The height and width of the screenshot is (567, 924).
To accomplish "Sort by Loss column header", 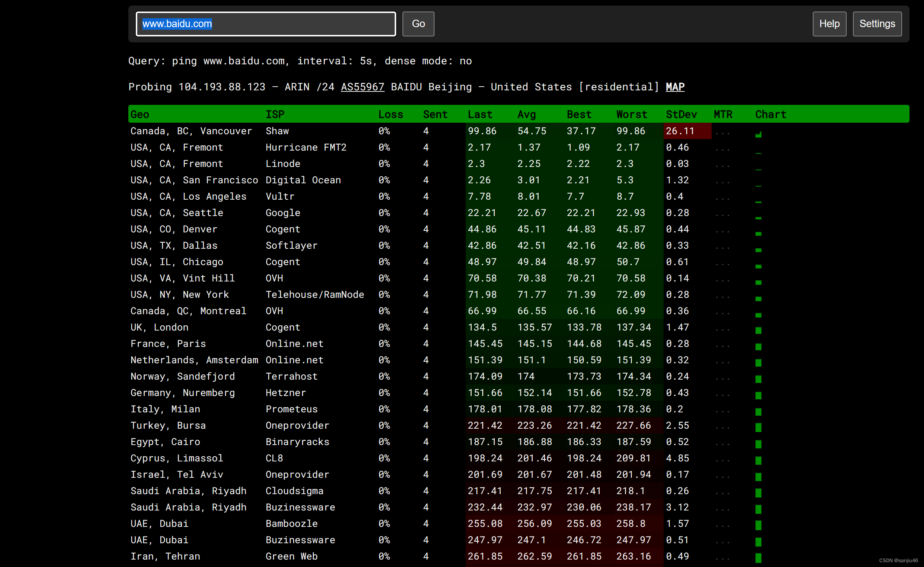I will click(391, 115).
